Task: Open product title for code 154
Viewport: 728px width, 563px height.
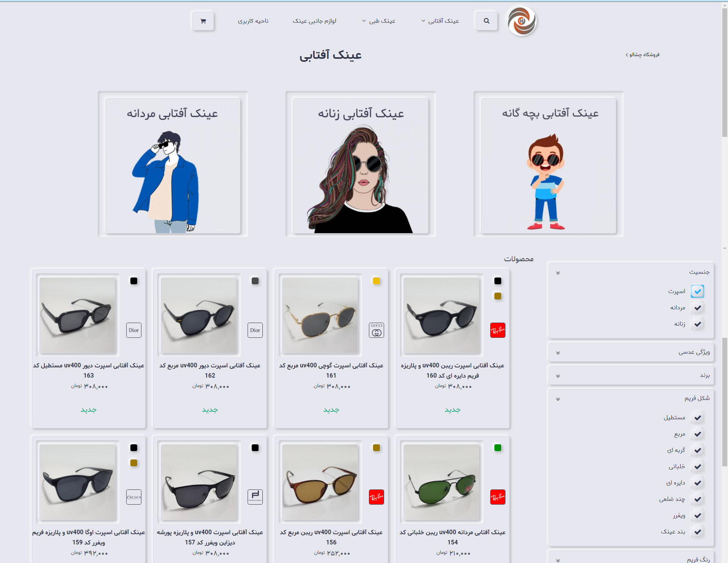Action: click(452, 537)
